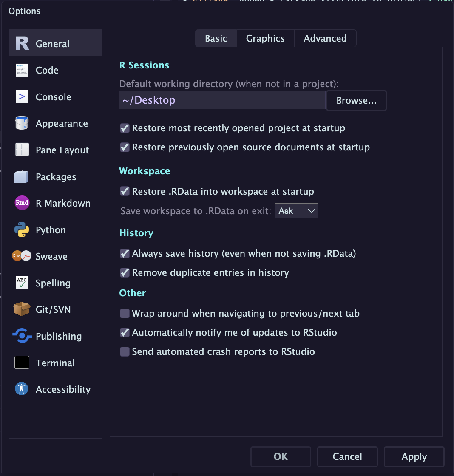Click the default working directory text field
Screen dimensions: 454x476
(x=222, y=100)
